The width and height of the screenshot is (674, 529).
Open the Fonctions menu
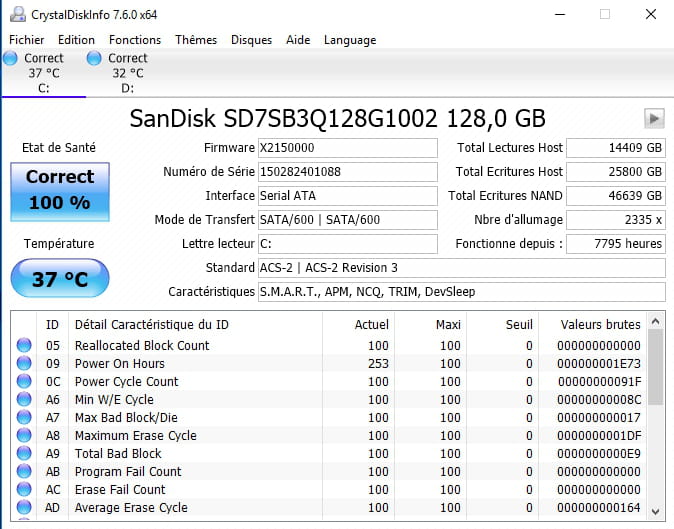tap(135, 40)
